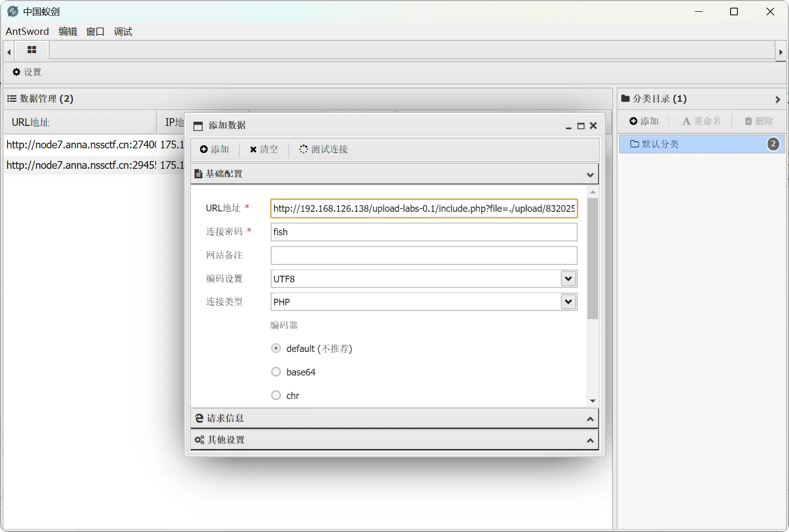
Task: Click 添加 in the 分类目录 panel
Action: (x=644, y=121)
